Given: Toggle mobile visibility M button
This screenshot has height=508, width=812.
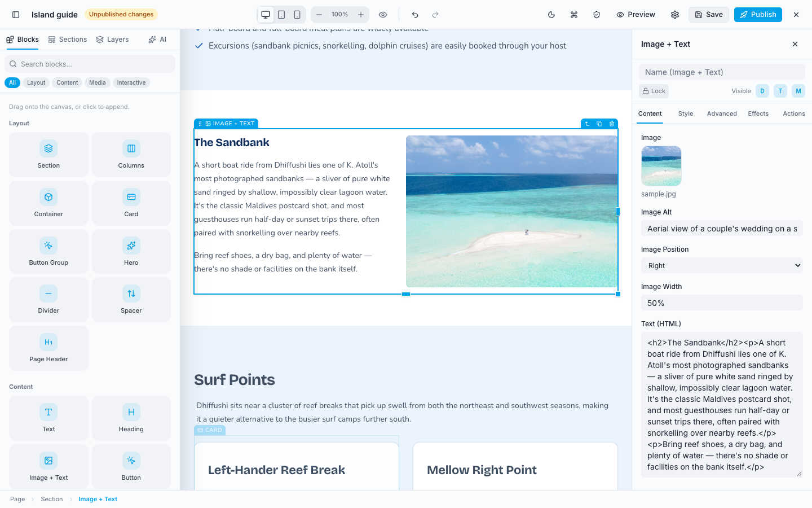Looking at the screenshot, I should point(798,91).
